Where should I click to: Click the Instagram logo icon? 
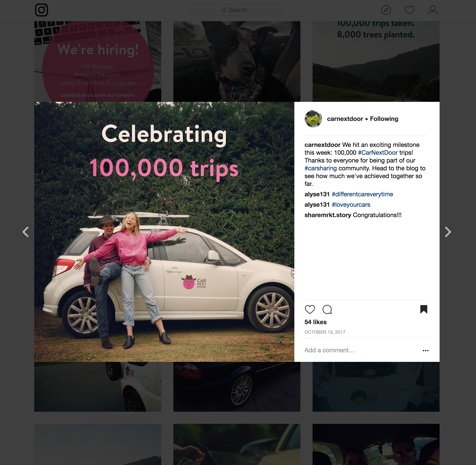click(42, 10)
